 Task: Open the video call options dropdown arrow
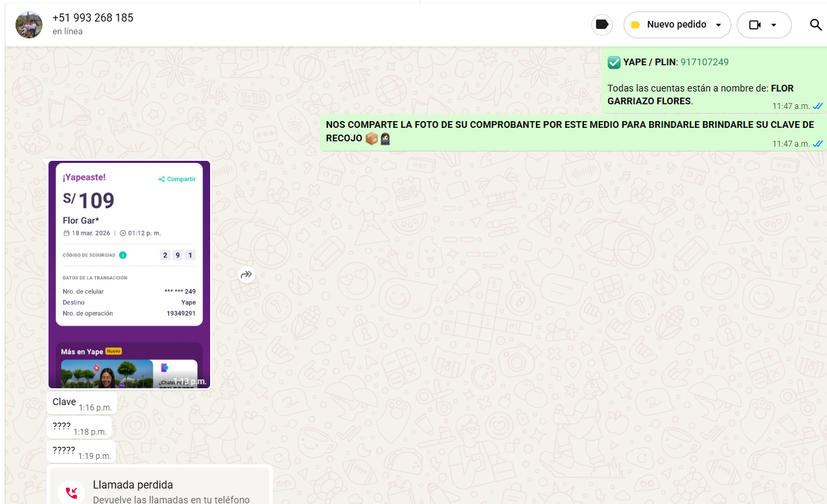coord(774,25)
